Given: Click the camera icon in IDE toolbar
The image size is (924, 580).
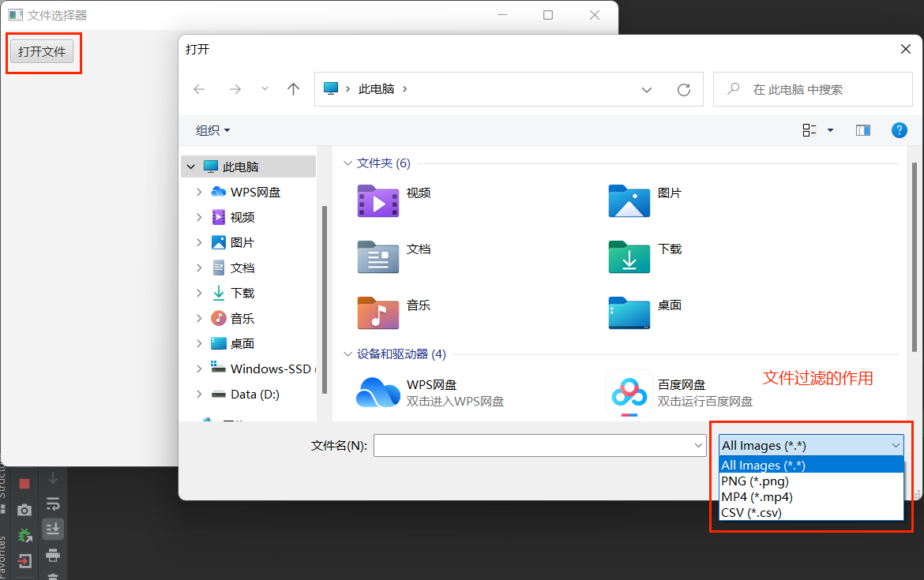Looking at the screenshot, I should click(x=24, y=510).
